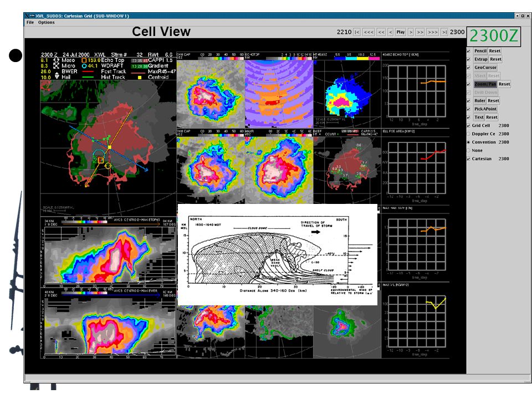This screenshot has height=399, width=532.
Task: Click the green Gradient color scale swatch
Action: (139, 66)
